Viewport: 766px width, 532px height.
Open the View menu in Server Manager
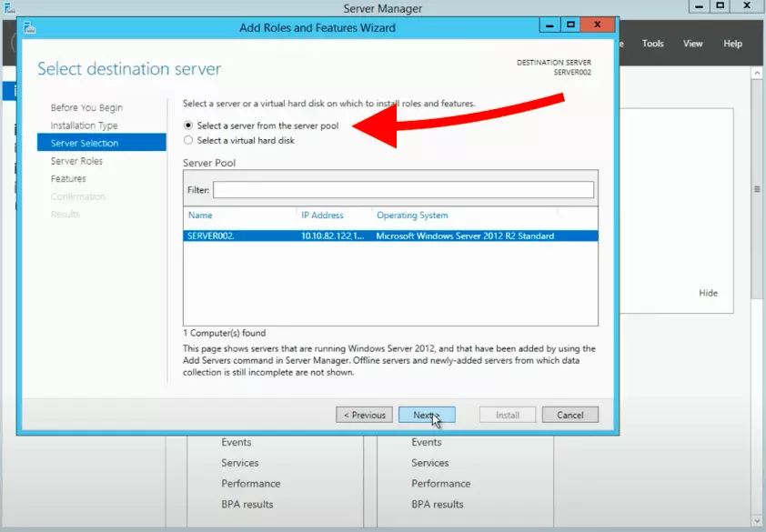point(692,44)
